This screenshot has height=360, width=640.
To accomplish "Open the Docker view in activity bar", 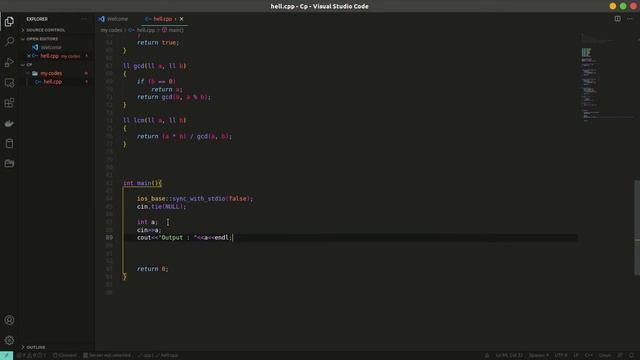I will click(9, 123).
